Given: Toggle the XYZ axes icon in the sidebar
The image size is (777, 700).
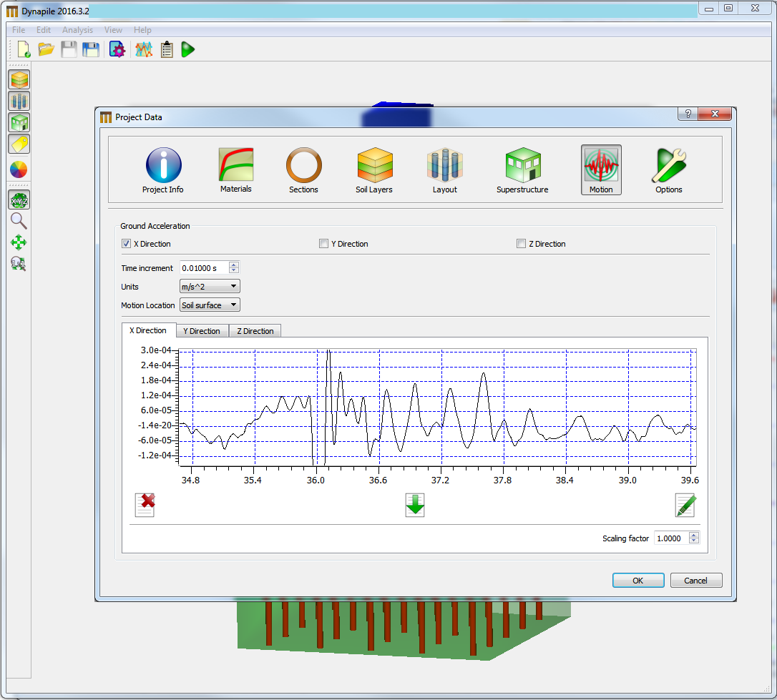Looking at the screenshot, I should click(19, 200).
